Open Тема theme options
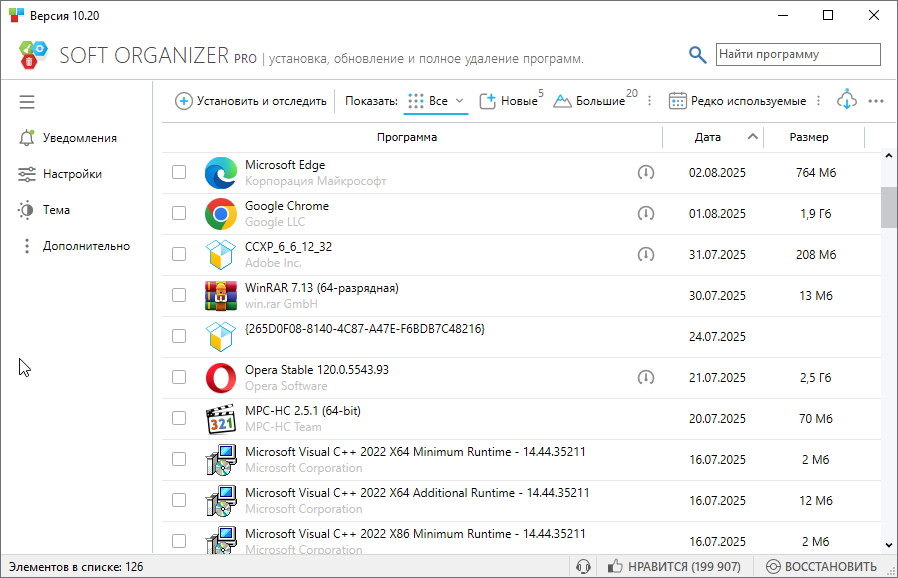898x578 pixels. coord(44,210)
